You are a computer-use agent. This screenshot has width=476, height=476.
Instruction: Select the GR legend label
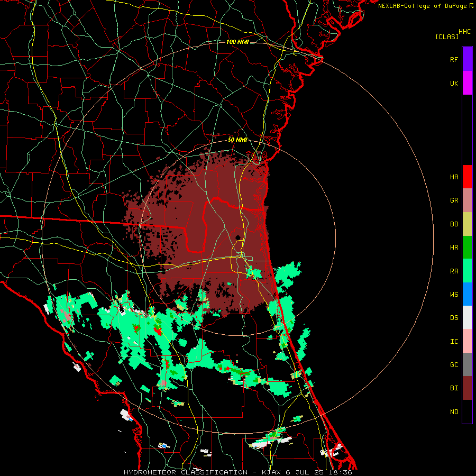[454, 200]
